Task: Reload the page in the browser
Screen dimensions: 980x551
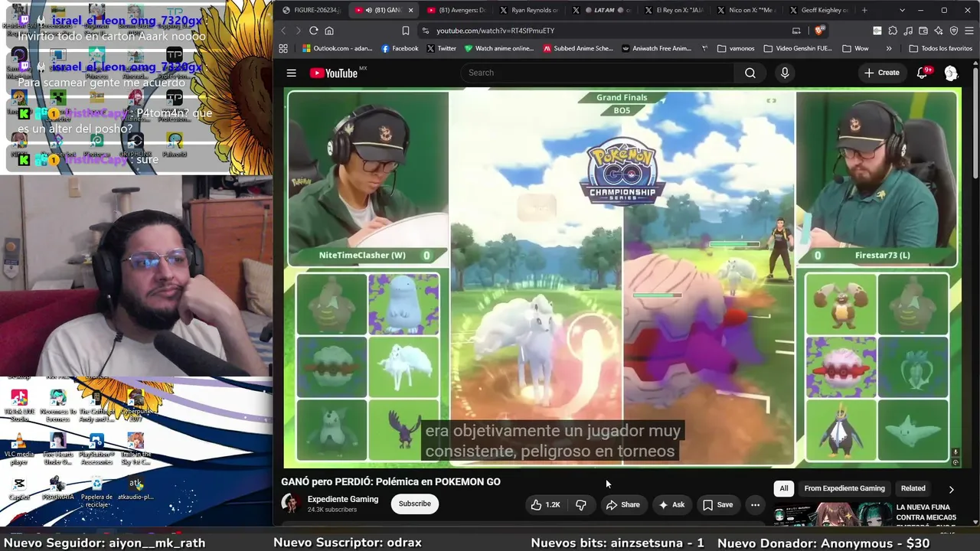Action: tap(313, 31)
